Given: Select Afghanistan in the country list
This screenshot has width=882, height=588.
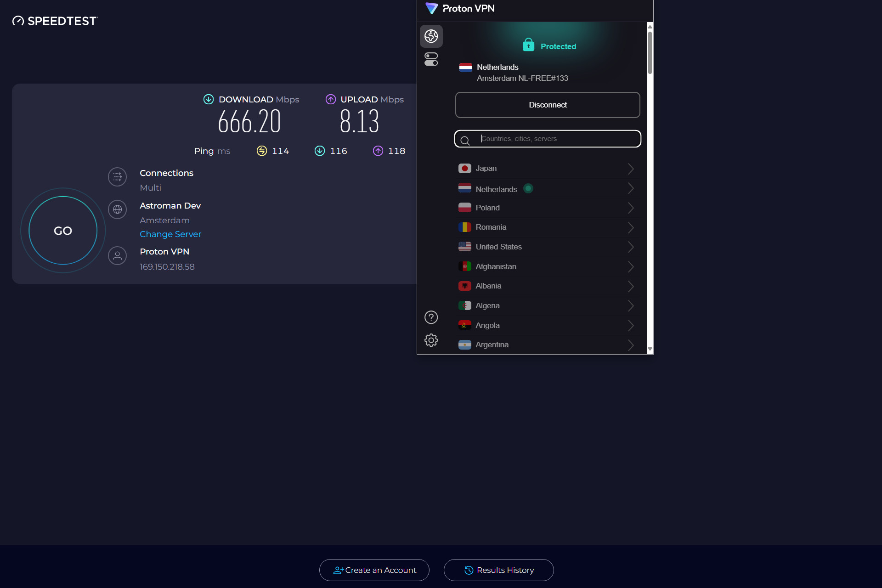Looking at the screenshot, I should tap(547, 266).
